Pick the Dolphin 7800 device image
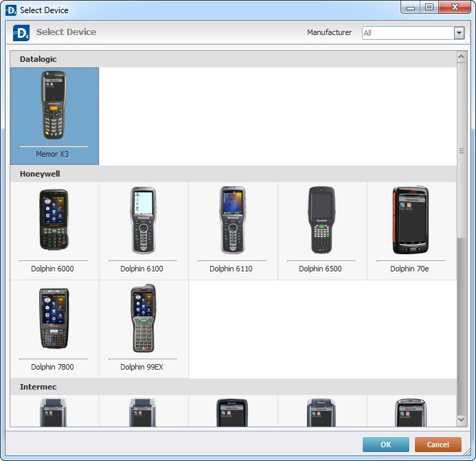The height and width of the screenshot is (461, 476). [54, 318]
